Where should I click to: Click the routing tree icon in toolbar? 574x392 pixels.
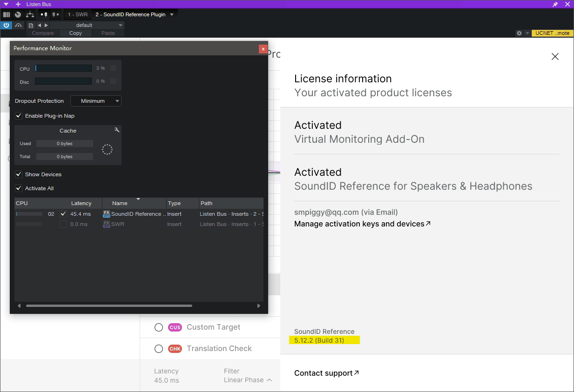(x=30, y=14)
